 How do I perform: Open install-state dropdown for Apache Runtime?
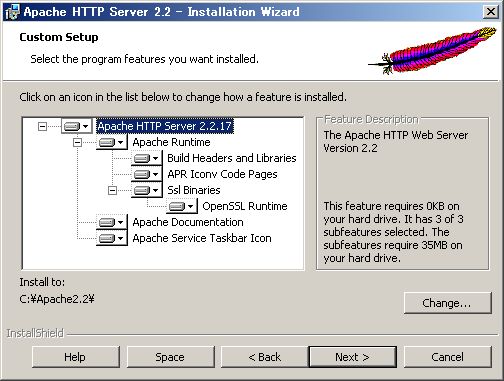point(112,142)
